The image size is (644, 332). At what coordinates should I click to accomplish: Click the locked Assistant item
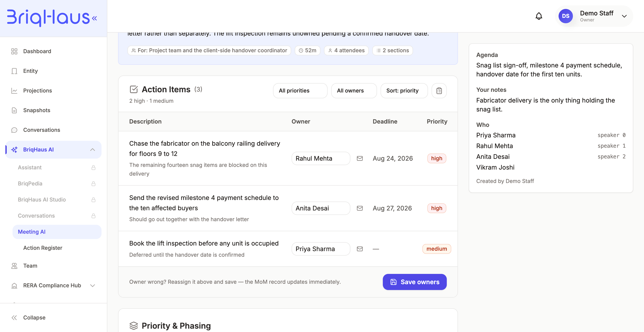click(x=57, y=167)
